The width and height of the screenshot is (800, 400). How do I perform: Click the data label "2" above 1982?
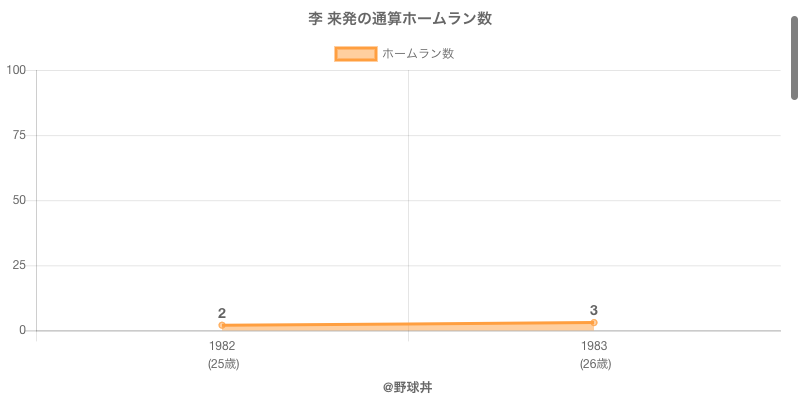[x=222, y=313]
